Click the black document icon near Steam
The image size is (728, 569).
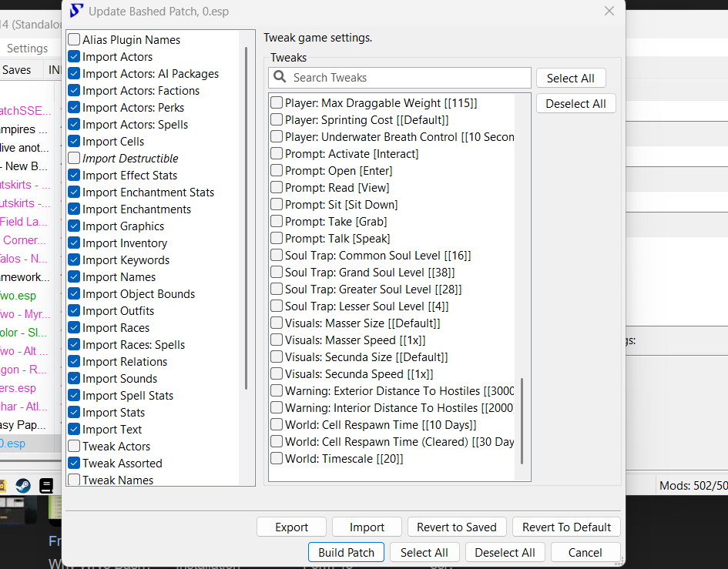click(46, 486)
